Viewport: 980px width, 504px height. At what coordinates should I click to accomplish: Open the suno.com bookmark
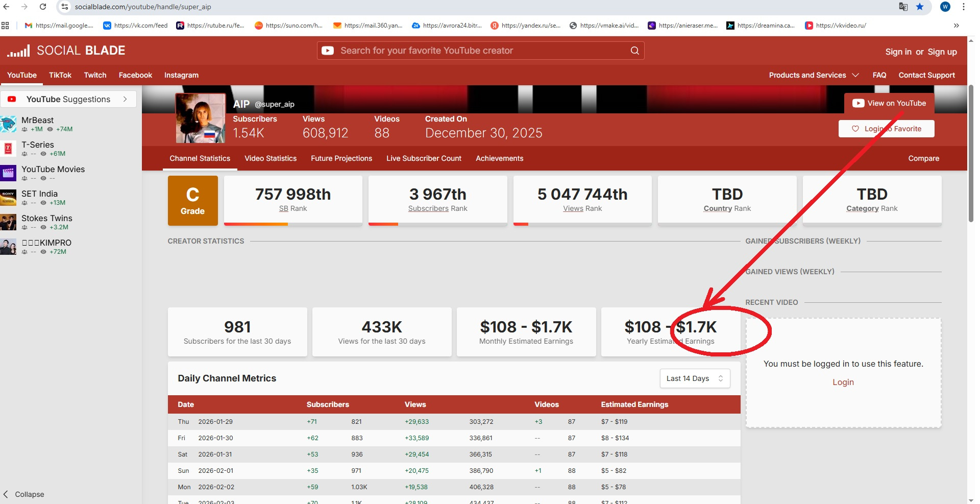pos(289,26)
